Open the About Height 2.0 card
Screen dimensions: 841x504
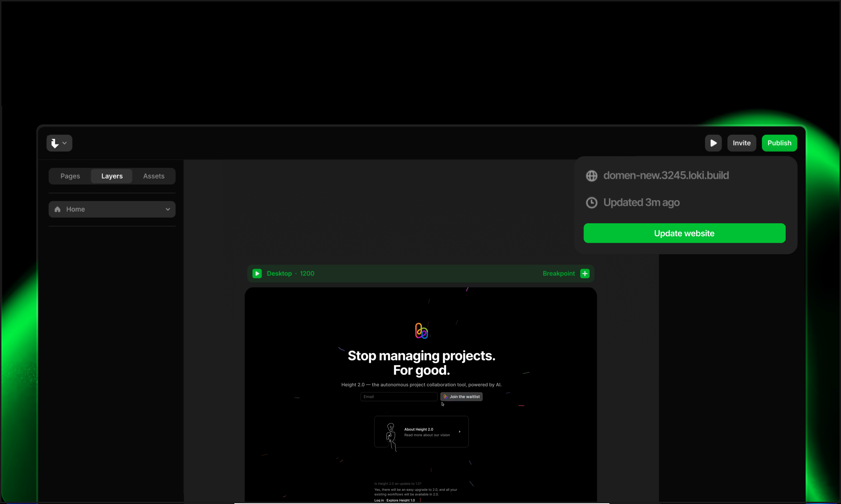click(x=421, y=432)
